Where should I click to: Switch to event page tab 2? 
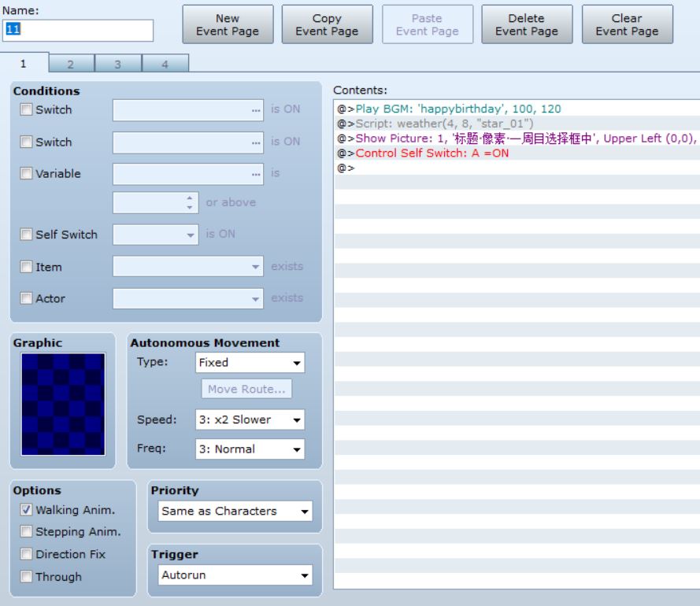pos(71,64)
